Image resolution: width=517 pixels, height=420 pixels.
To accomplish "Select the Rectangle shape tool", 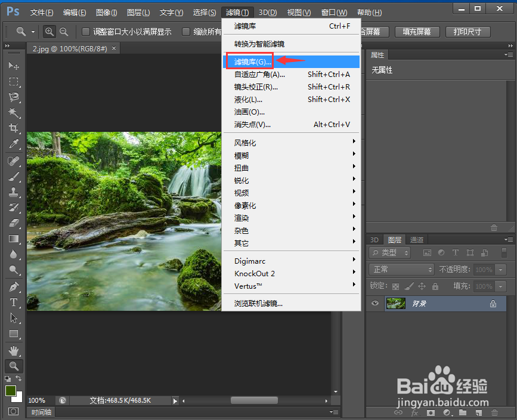I will [14, 333].
